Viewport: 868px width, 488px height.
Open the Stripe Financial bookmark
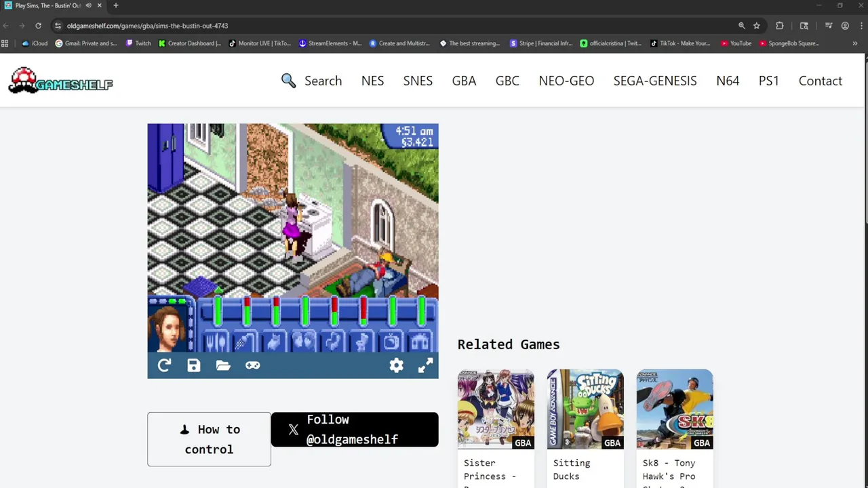(x=541, y=43)
